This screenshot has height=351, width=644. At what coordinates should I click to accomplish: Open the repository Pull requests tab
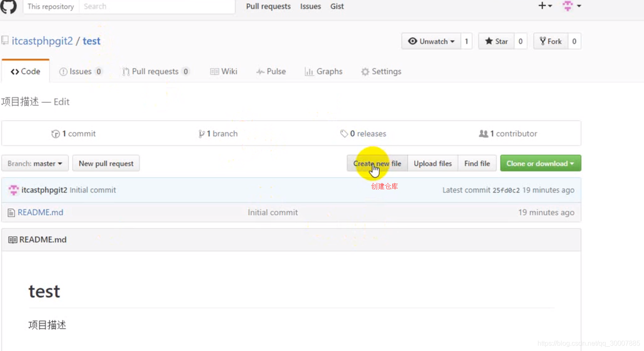click(x=156, y=71)
